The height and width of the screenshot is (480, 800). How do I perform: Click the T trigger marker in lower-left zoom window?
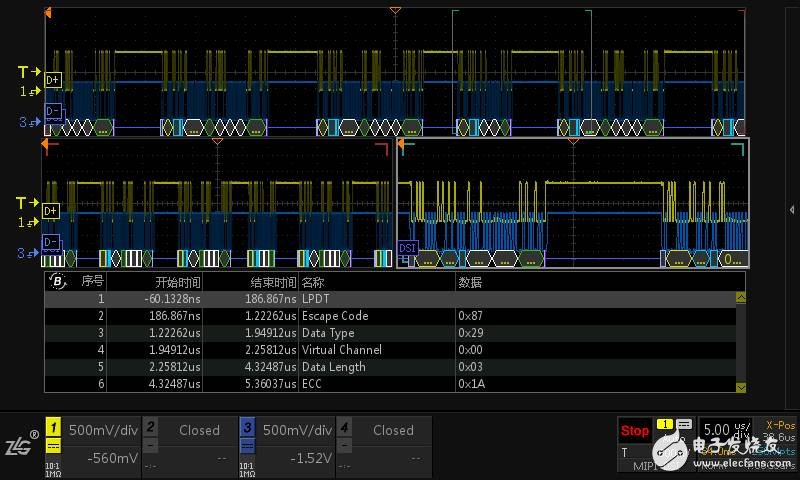click(x=27, y=203)
